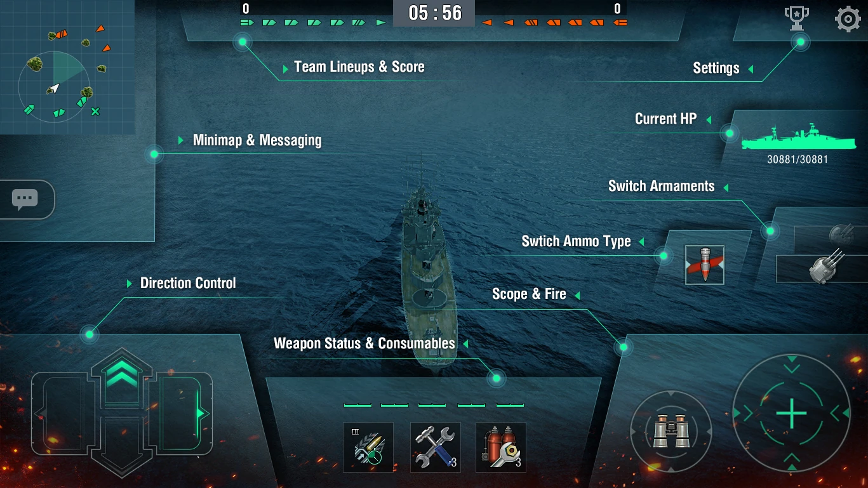The height and width of the screenshot is (488, 868).
Task: Select the main gun ammo reload consumable
Action: click(368, 447)
